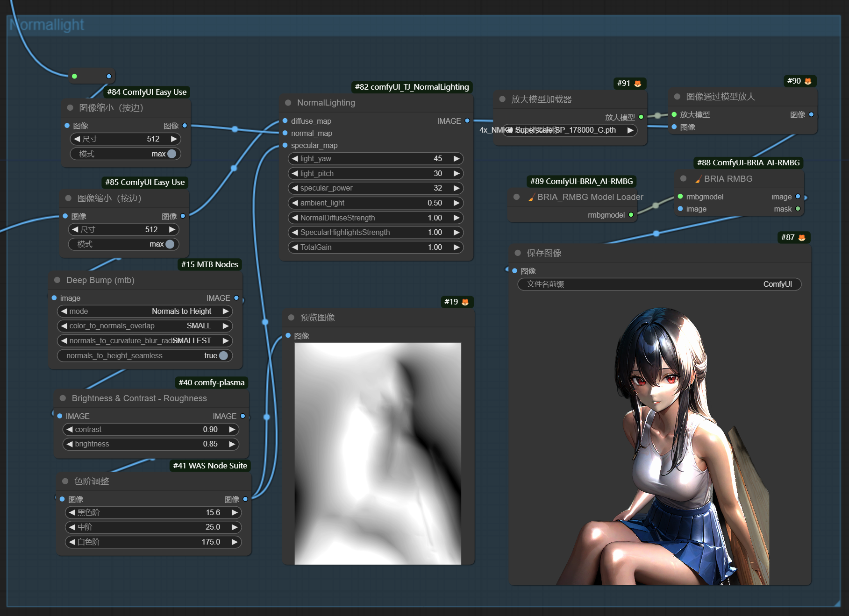The height and width of the screenshot is (616, 849).
Task: Click the rmbgmodel output socket on Model Loader
Action: point(631,215)
